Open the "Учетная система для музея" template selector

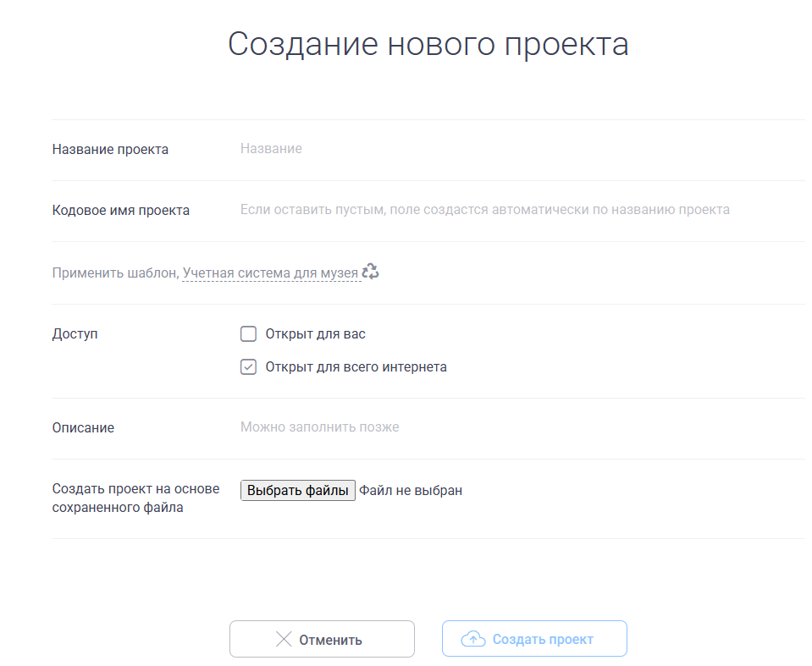tap(270, 273)
